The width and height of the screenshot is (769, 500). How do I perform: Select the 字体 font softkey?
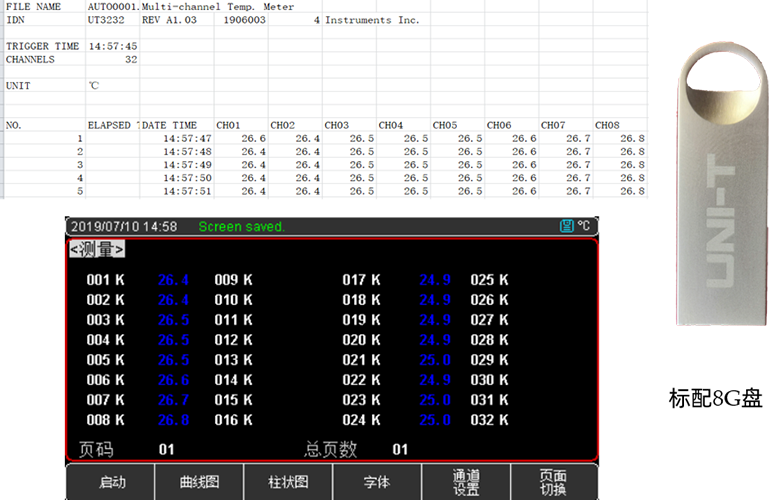click(377, 482)
